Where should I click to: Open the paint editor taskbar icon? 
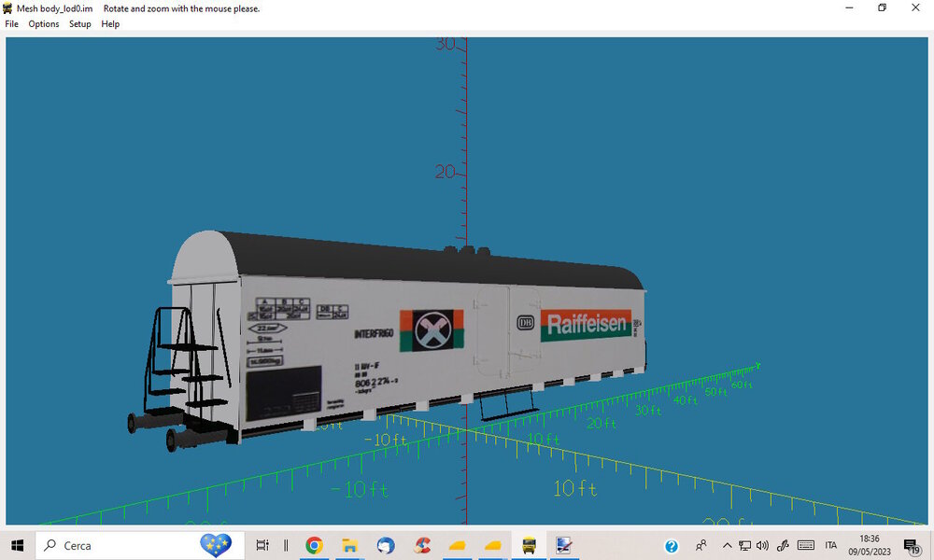point(564,545)
